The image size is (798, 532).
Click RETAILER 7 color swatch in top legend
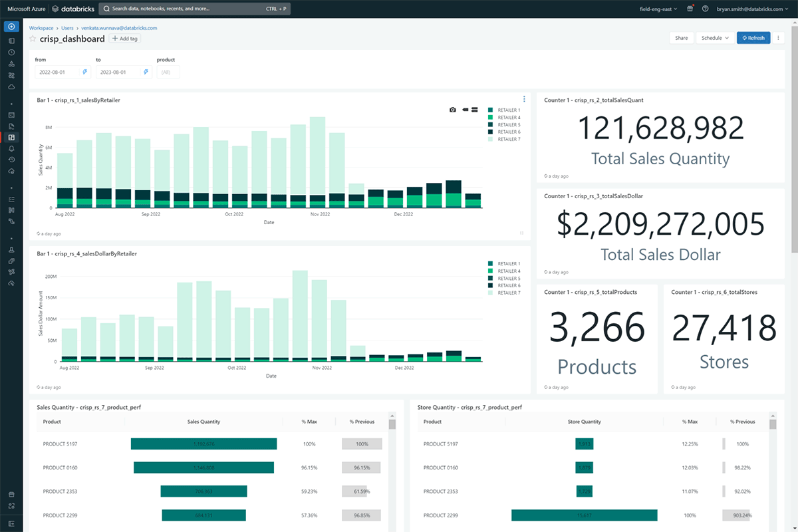click(491, 139)
